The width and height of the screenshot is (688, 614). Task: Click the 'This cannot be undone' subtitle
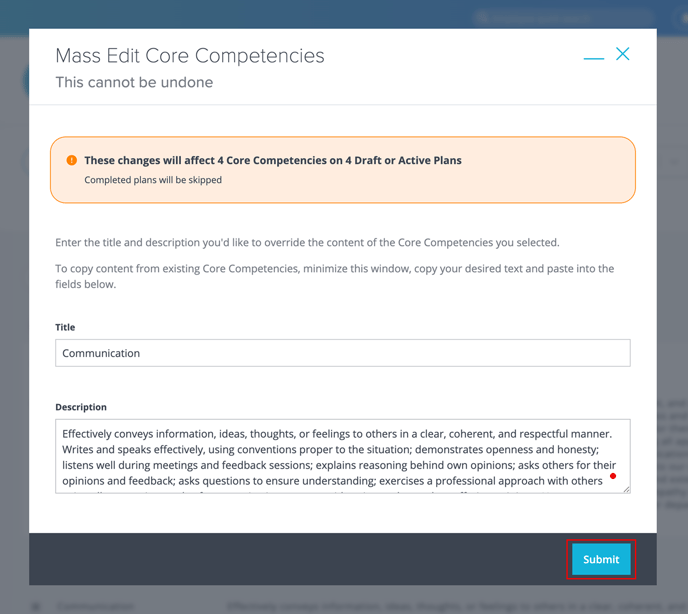(134, 82)
